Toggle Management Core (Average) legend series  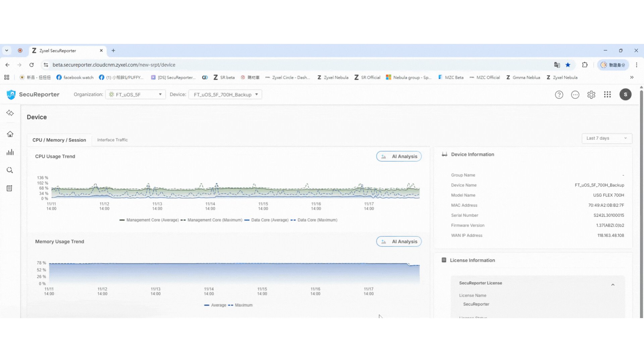click(x=149, y=220)
